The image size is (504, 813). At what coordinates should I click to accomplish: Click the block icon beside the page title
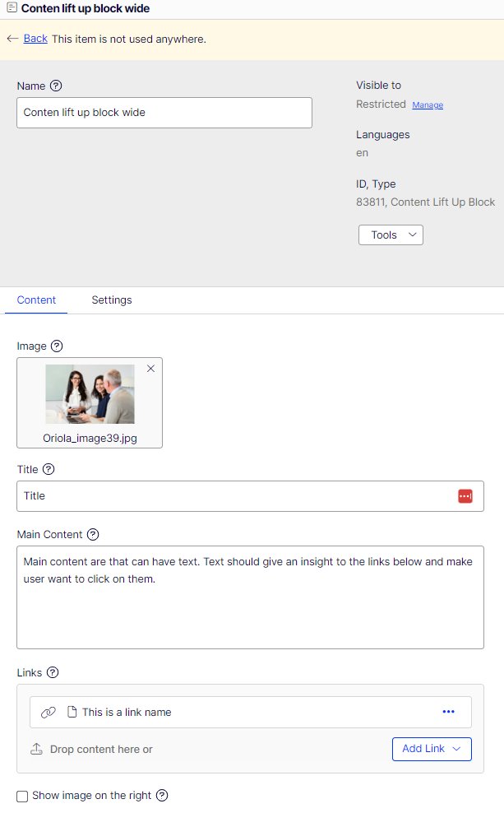[x=12, y=7]
